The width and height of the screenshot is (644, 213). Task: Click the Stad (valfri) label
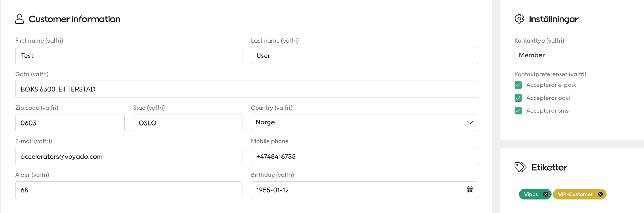149,108
